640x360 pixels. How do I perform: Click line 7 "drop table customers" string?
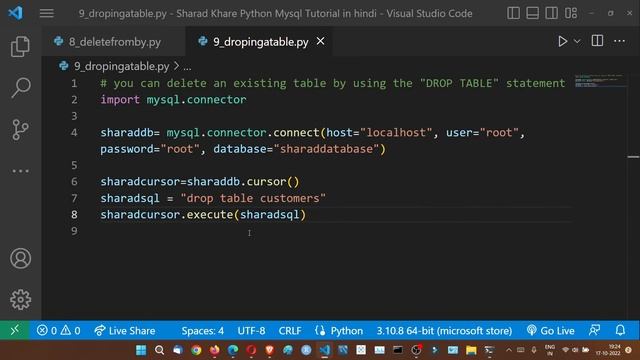tap(253, 198)
